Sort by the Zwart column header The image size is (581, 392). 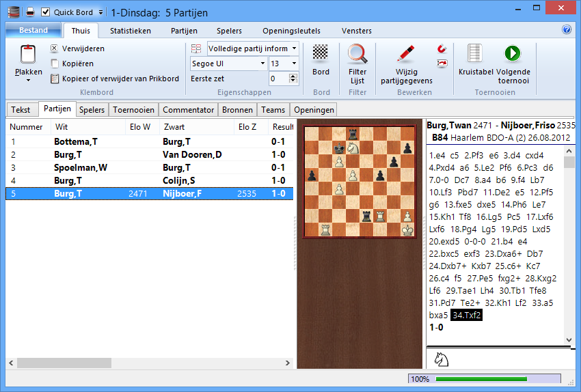pos(197,127)
